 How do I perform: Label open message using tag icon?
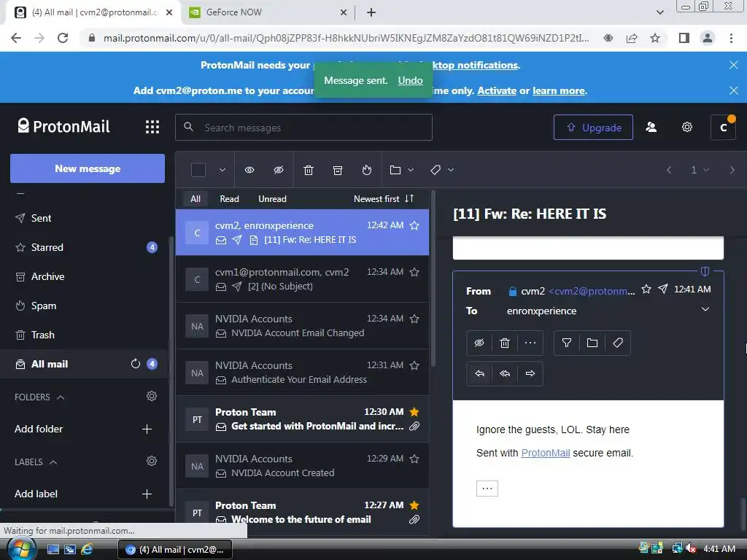coord(618,343)
